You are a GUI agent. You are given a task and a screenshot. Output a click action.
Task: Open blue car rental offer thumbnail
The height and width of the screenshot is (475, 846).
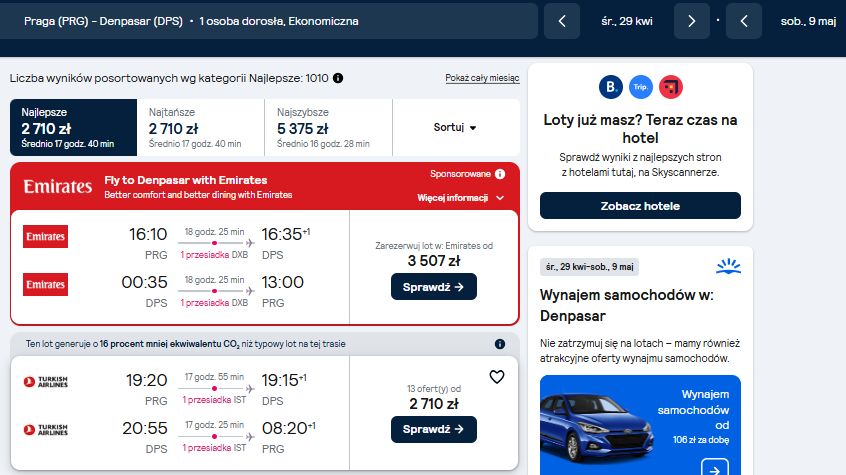tap(640, 425)
